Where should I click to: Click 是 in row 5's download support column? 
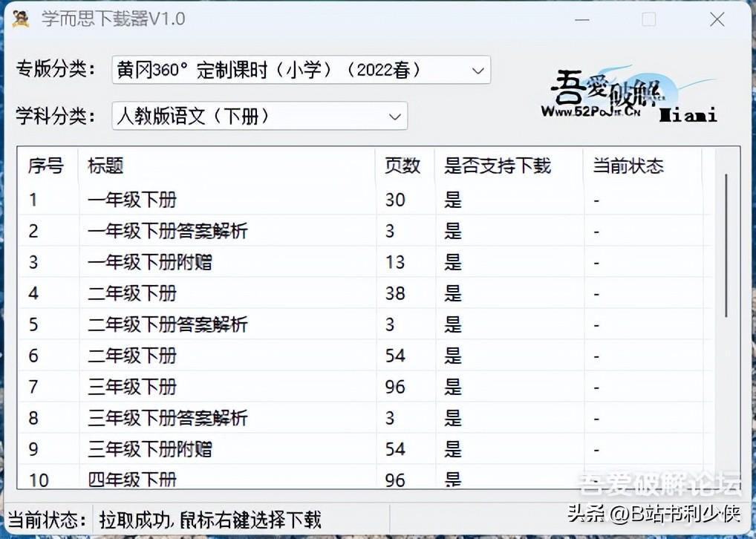[x=452, y=324]
